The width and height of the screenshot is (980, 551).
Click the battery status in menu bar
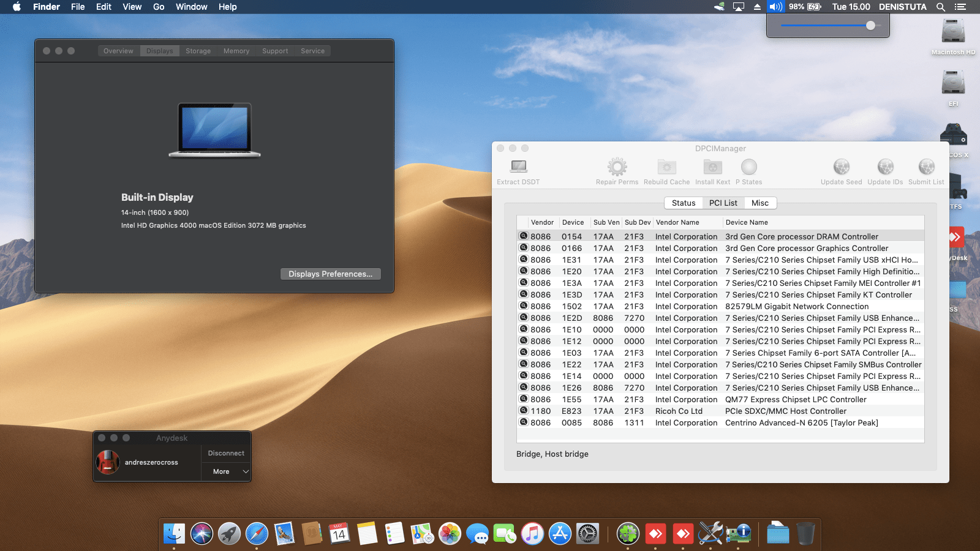(805, 7)
